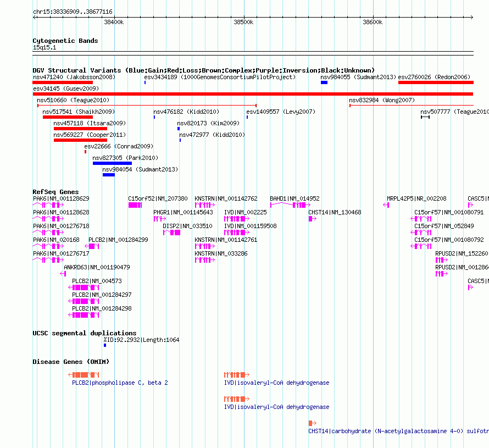Click the RefSeq Genes track title
The image size is (489, 448).
(55, 192)
